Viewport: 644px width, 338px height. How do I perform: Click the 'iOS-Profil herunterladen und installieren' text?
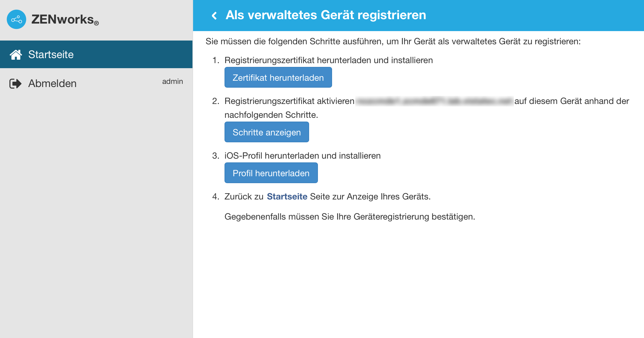pyautogui.click(x=303, y=156)
